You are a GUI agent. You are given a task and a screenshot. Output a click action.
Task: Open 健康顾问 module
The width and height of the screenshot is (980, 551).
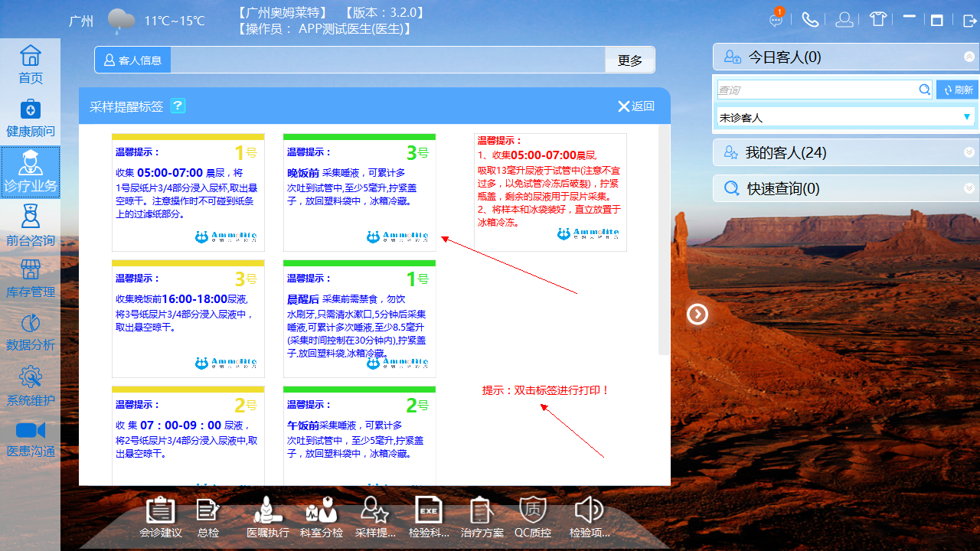click(31, 118)
